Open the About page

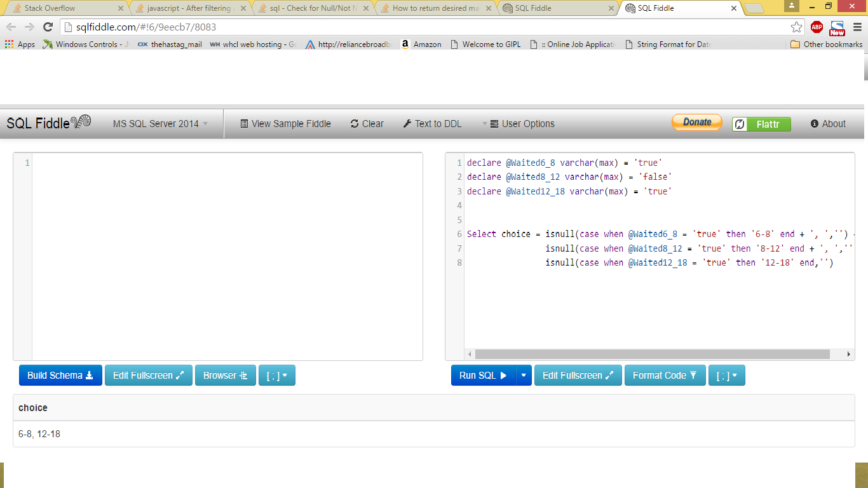click(828, 124)
